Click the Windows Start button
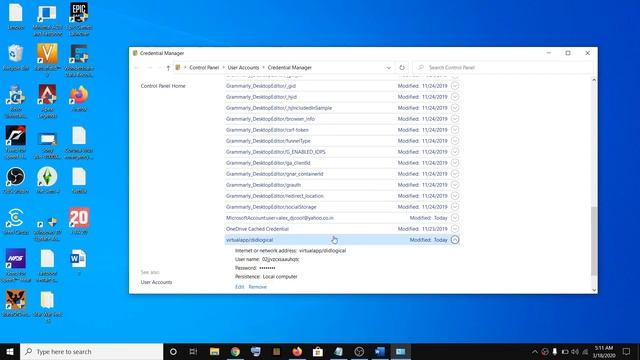Screen dimensions: 640x360 coord(10,351)
